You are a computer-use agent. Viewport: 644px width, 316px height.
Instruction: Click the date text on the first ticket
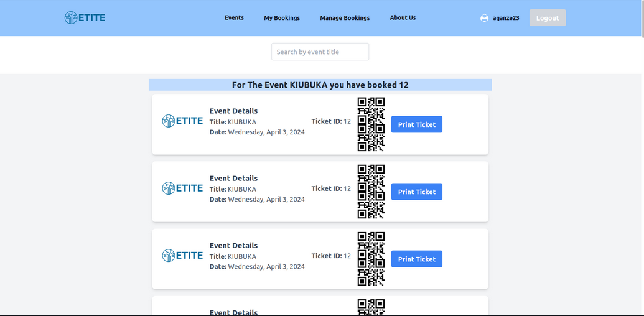[x=257, y=132]
